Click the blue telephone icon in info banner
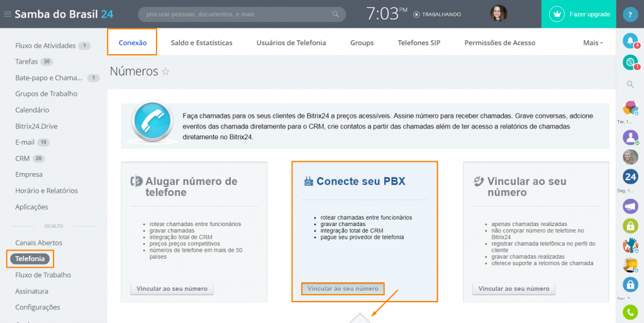Image resolution: width=644 pixels, height=323 pixels. [x=152, y=122]
